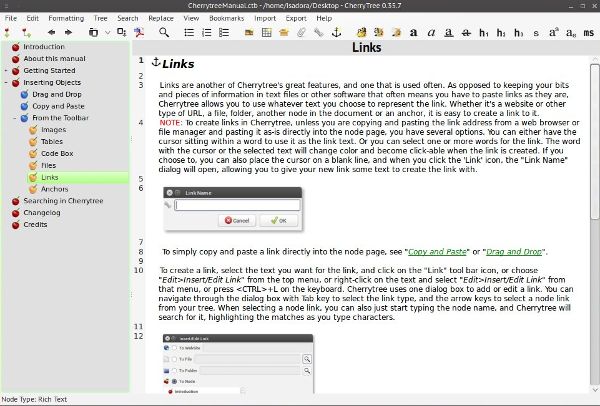
Task: Collapse the Getting Started tree node
Action: (6, 71)
